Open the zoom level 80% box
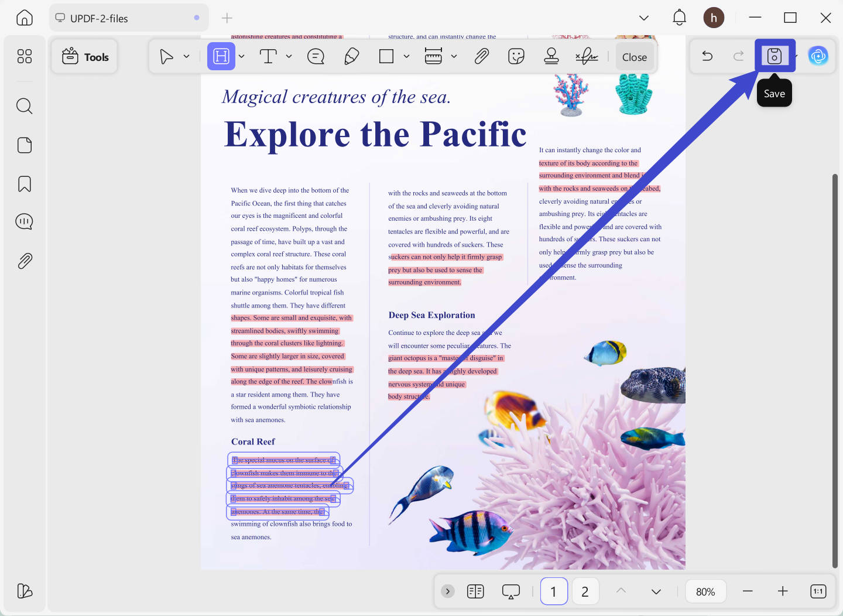This screenshot has width=843, height=616. pos(705,591)
